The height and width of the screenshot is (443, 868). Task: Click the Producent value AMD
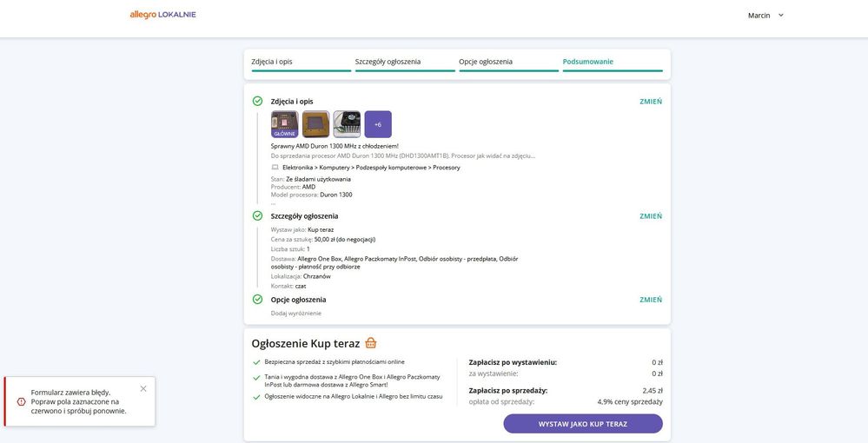[x=308, y=187]
